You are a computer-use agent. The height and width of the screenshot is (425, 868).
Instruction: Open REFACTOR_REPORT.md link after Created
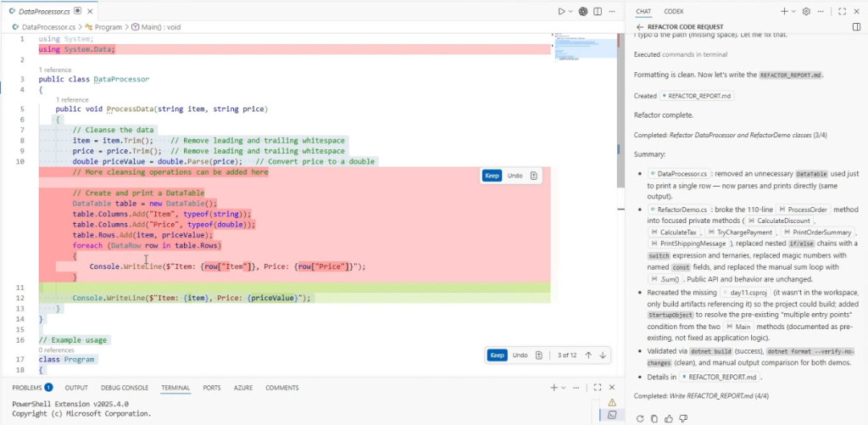[697, 96]
